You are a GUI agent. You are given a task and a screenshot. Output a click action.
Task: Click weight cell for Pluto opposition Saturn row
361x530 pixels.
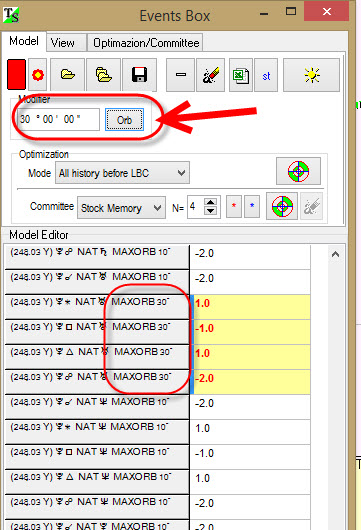pyautogui.click(x=250, y=257)
